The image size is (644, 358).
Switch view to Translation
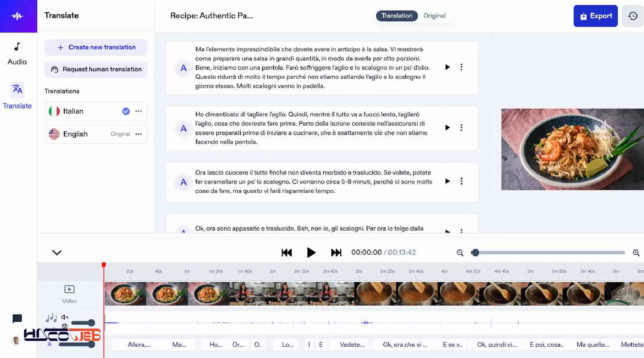(x=397, y=16)
